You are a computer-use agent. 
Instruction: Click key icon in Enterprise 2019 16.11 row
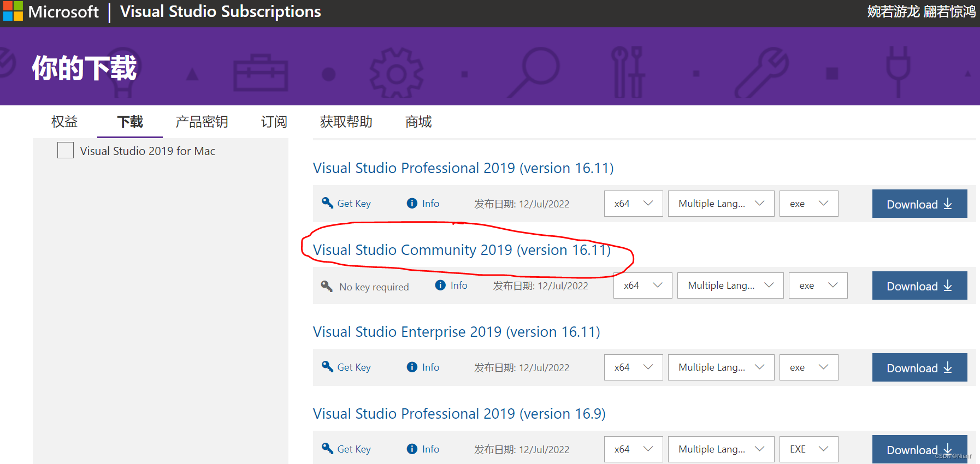tap(327, 366)
